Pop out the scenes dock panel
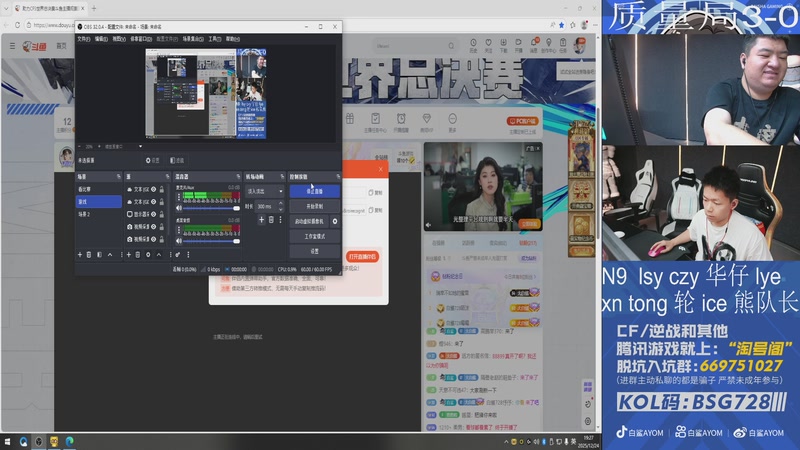The height and width of the screenshot is (450, 800). (118, 177)
